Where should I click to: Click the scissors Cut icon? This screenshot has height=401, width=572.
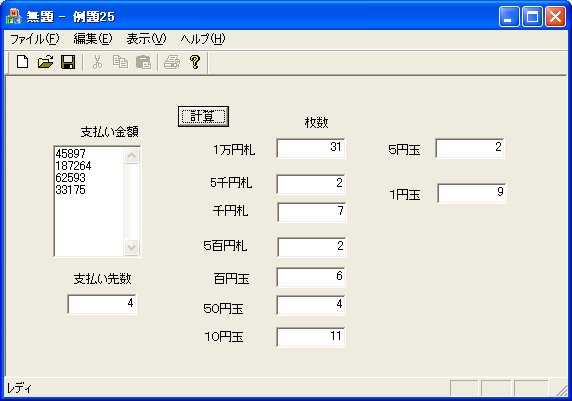coord(97,62)
